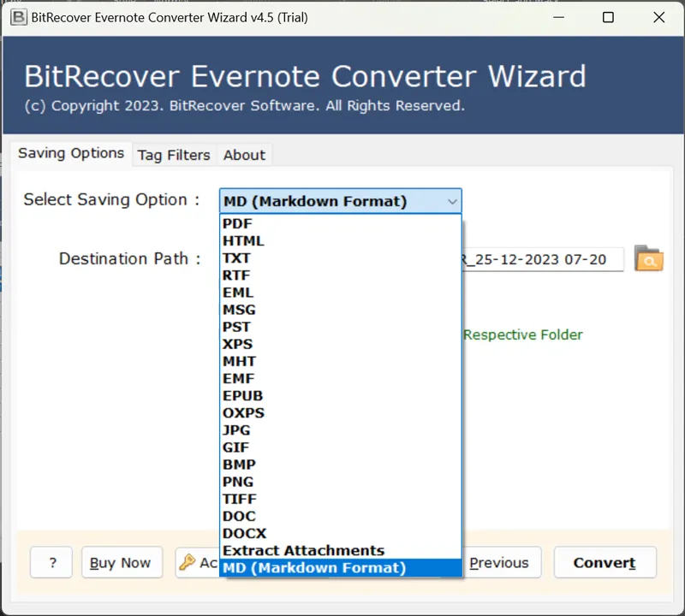Choose Extract Attachments option

pyautogui.click(x=340, y=550)
